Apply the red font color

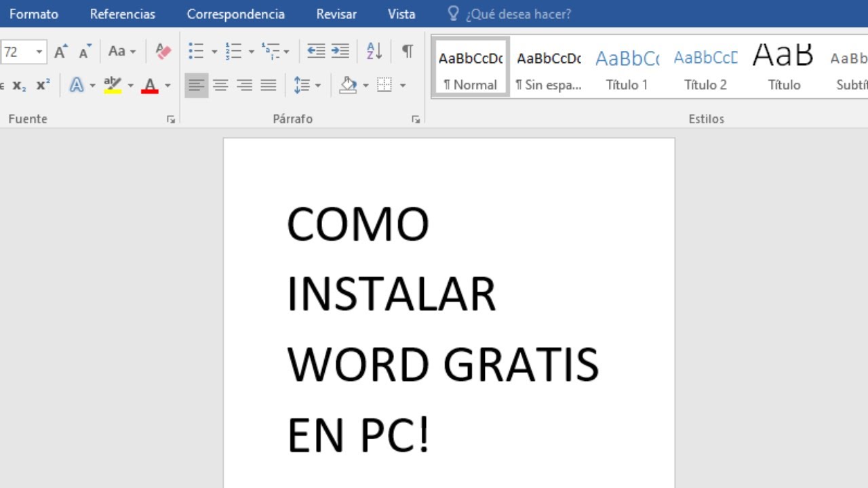(150, 85)
